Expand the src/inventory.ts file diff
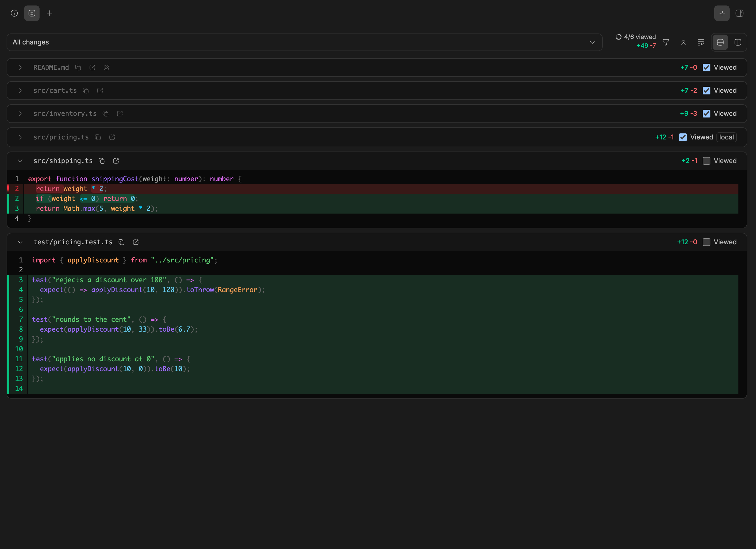 point(20,114)
